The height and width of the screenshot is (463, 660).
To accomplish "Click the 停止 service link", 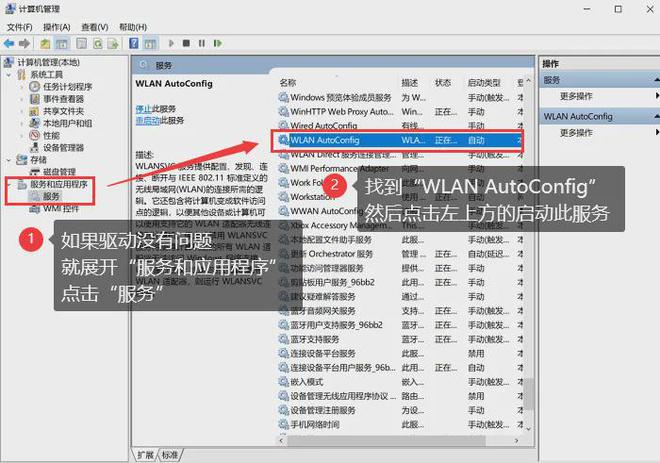I will click(143, 108).
